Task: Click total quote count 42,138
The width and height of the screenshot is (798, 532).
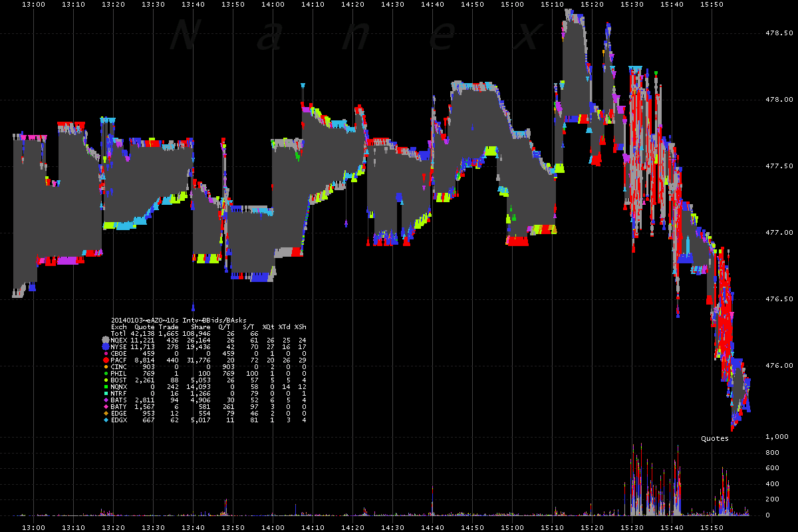Action: click(142, 333)
